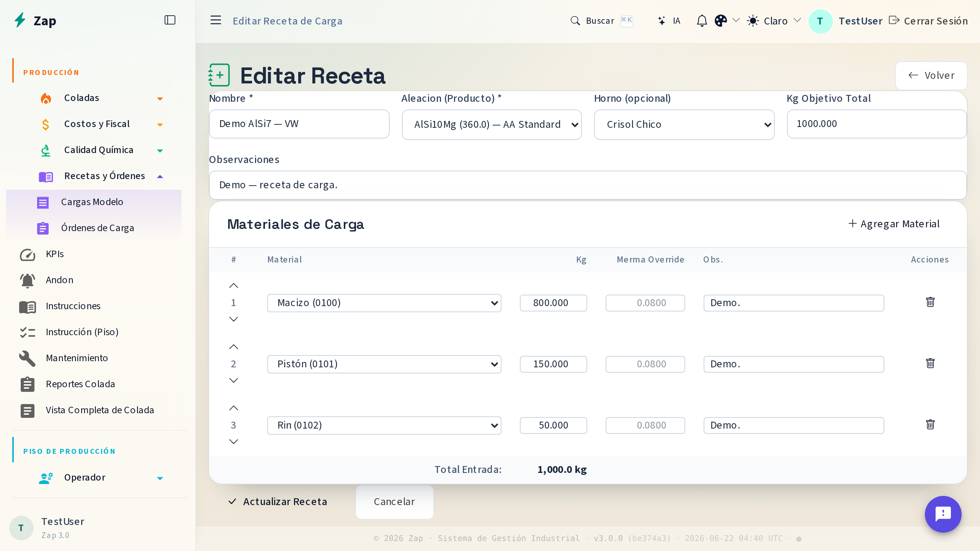Open the hamburger menu icon
The width and height of the screenshot is (980, 551).
(216, 20)
